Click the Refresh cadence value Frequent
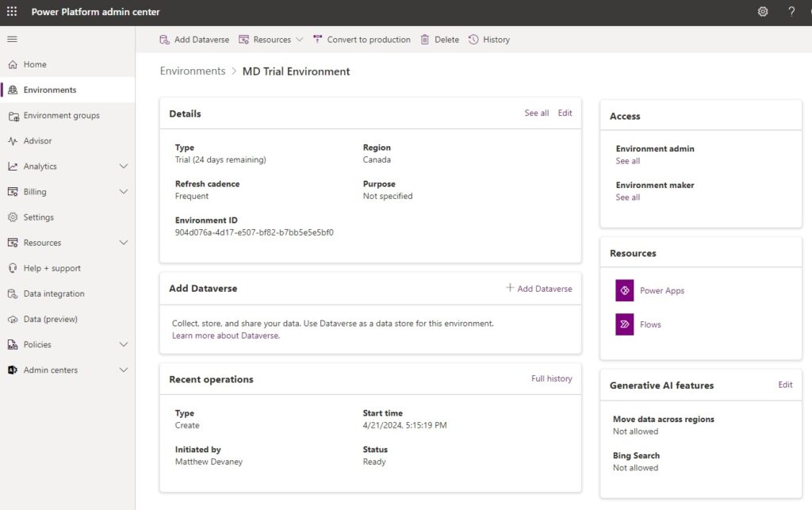 (192, 196)
